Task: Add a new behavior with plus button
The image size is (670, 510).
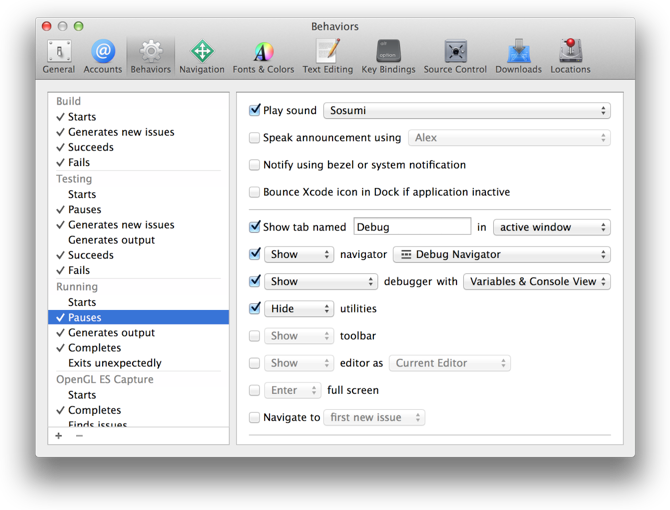Action: [x=59, y=436]
